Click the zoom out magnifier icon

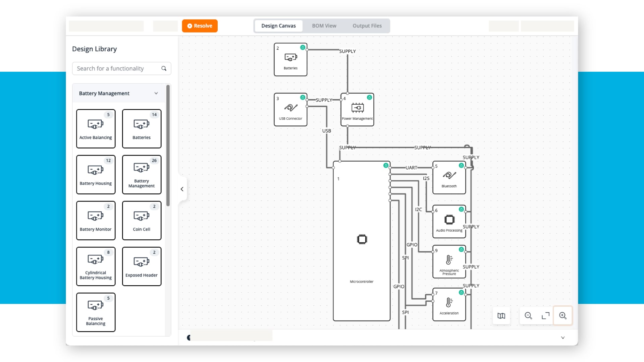point(528,315)
